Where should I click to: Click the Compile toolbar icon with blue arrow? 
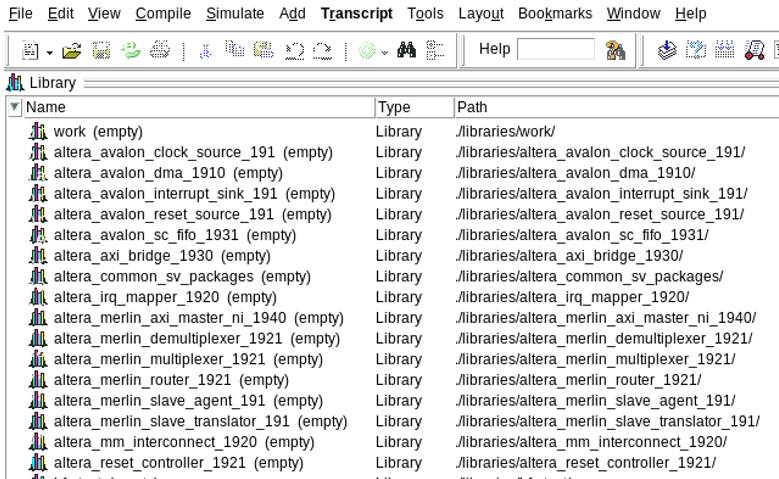667,50
